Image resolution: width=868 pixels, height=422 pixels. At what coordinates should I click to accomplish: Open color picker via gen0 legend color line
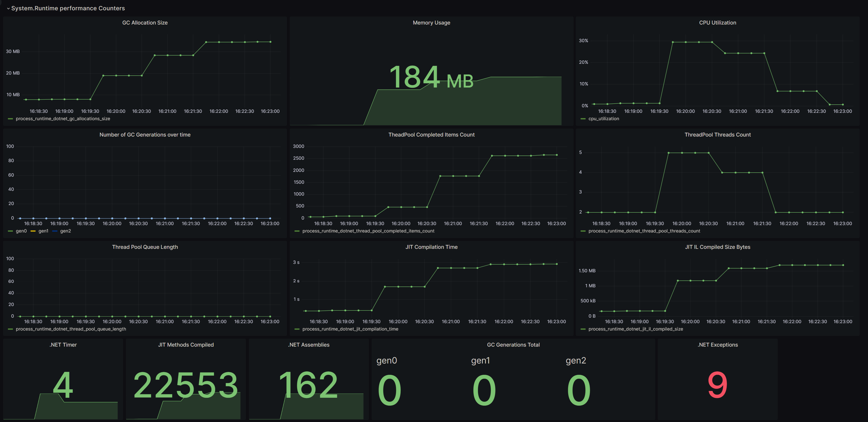click(10, 231)
